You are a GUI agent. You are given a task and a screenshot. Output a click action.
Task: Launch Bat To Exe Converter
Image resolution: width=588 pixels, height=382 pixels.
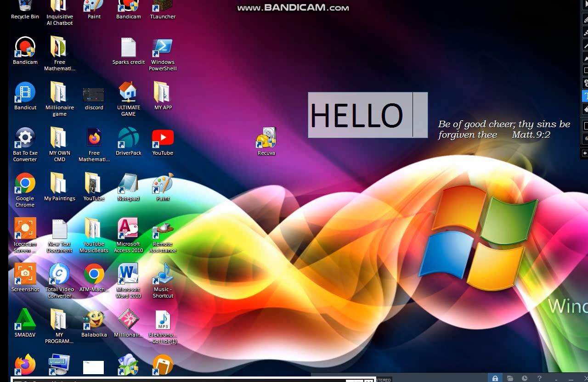[25, 145]
